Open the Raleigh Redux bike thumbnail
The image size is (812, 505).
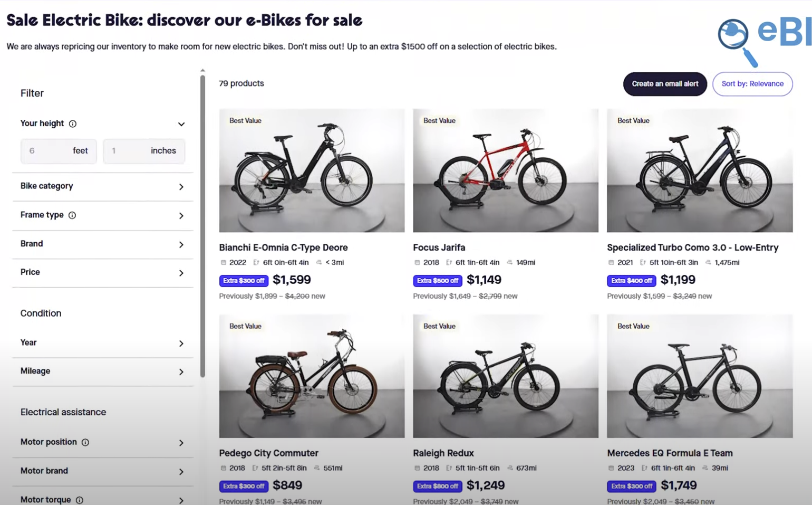coord(505,376)
